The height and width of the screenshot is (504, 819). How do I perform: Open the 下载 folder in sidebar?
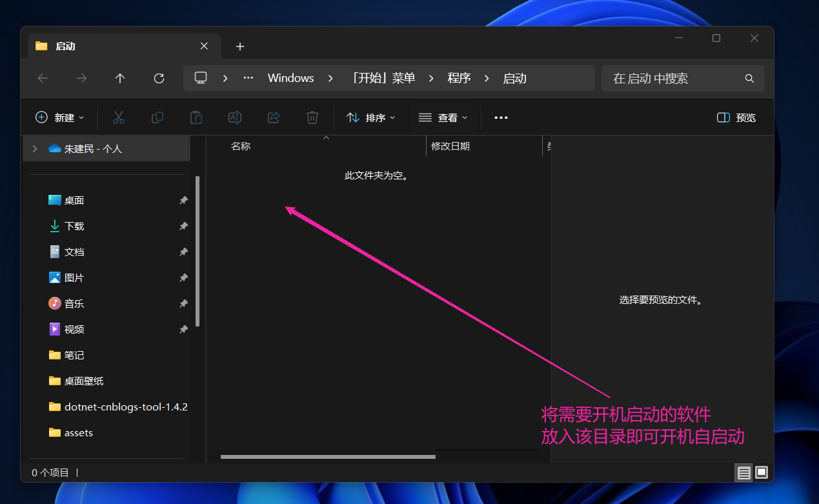coord(74,226)
